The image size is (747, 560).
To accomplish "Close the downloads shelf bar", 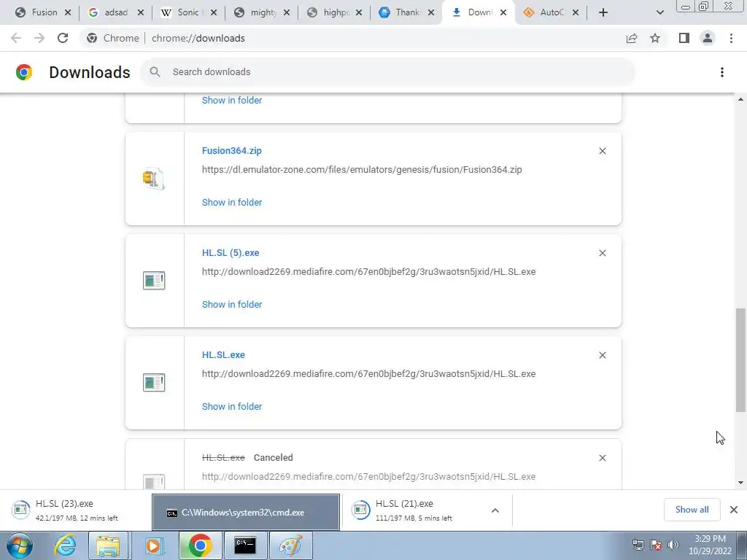I will (x=734, y=510).
